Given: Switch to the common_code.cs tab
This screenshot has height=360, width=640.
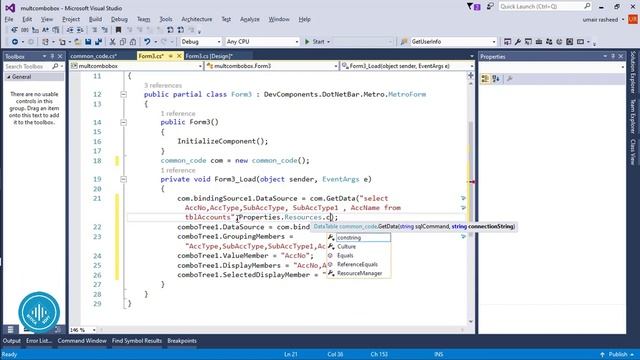Looking at the screenshot, I should (x=93, y=56).
